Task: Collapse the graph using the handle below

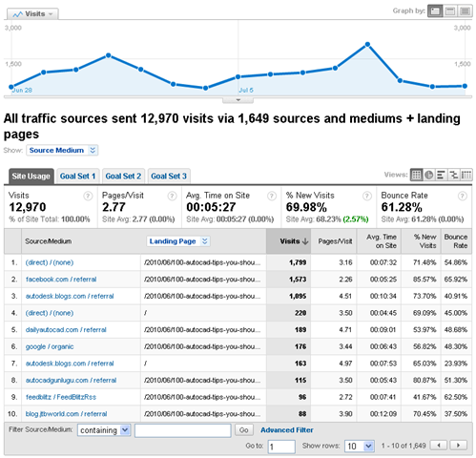Action: [x=238, y=100]
